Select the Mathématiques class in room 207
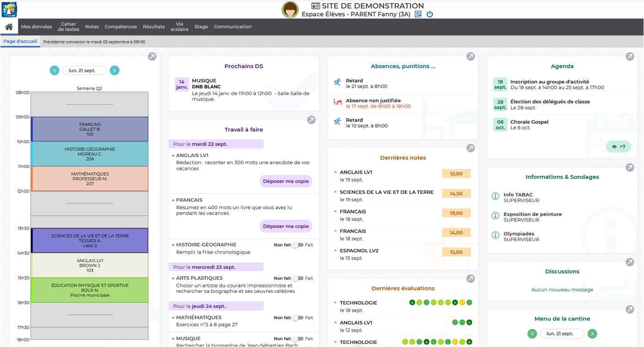 [x=90, y=179]
